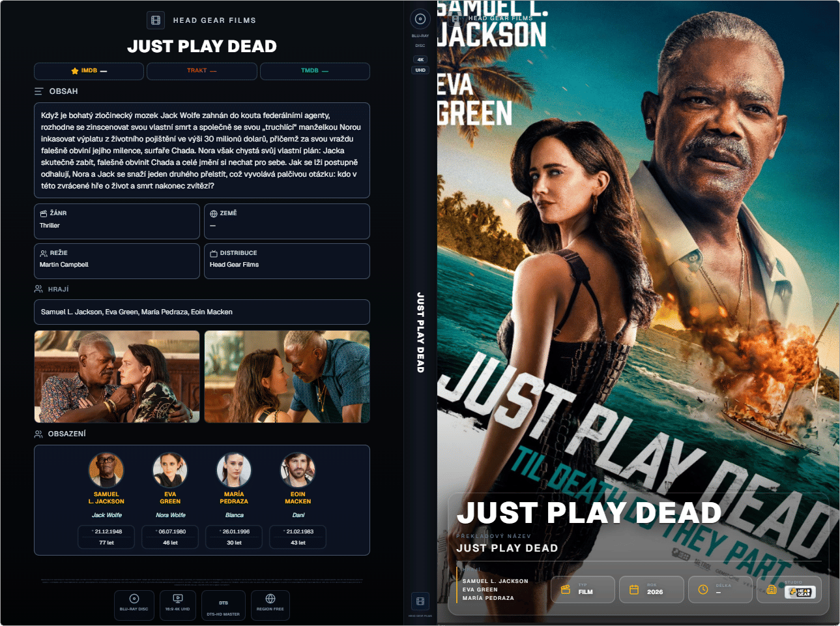Click the calendar icon in the ROK 2026 badge
The height and width of the screenshot is (626, 840).
pos(634,589)
